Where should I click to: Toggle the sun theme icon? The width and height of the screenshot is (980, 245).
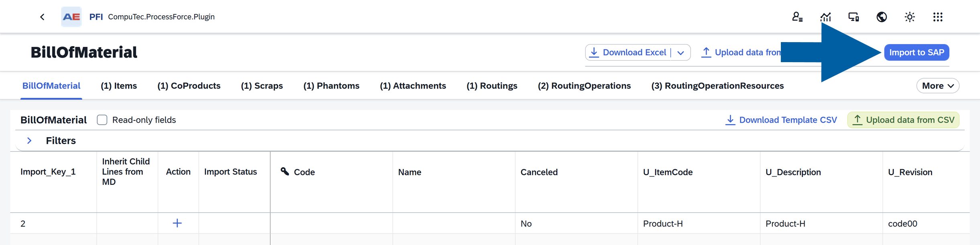[910, 17]
